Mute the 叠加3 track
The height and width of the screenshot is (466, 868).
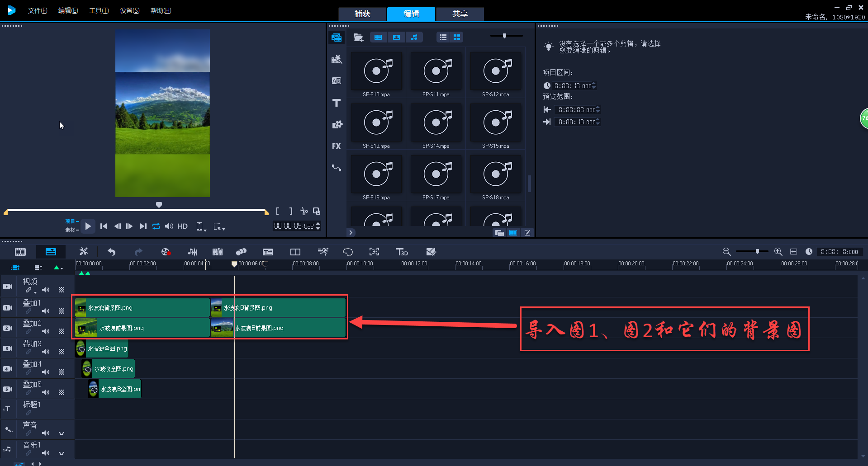46,352
